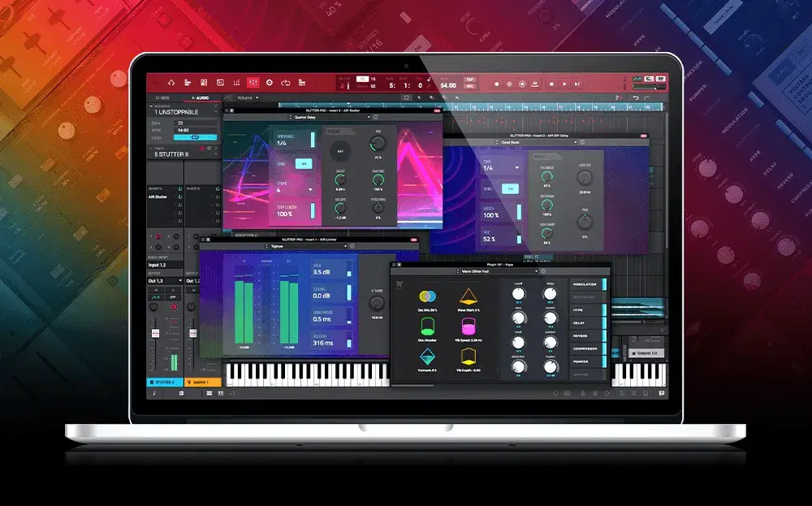Viewport: 812px width, 506px height.
Task: Toggle SYNC on in the AIR Stutter plugin
Action: click(x=303, y=163)
